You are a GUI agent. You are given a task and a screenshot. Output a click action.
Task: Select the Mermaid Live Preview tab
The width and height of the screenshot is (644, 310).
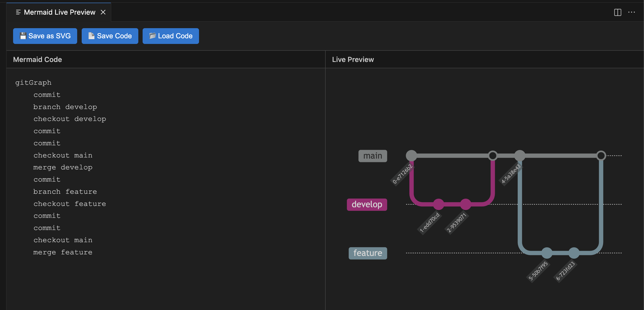tap(60, 12)
